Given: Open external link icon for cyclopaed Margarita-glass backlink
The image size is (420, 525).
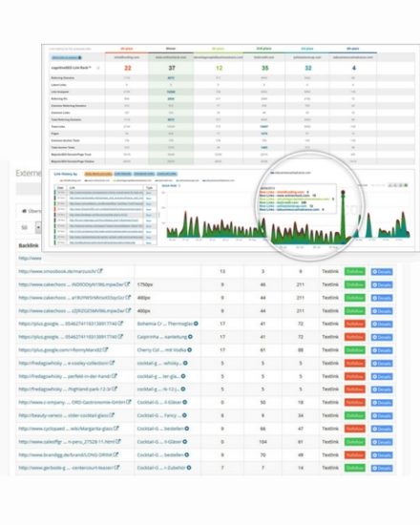Looking at the screenshot, I should pyautogui.click(x=116, y=429).
